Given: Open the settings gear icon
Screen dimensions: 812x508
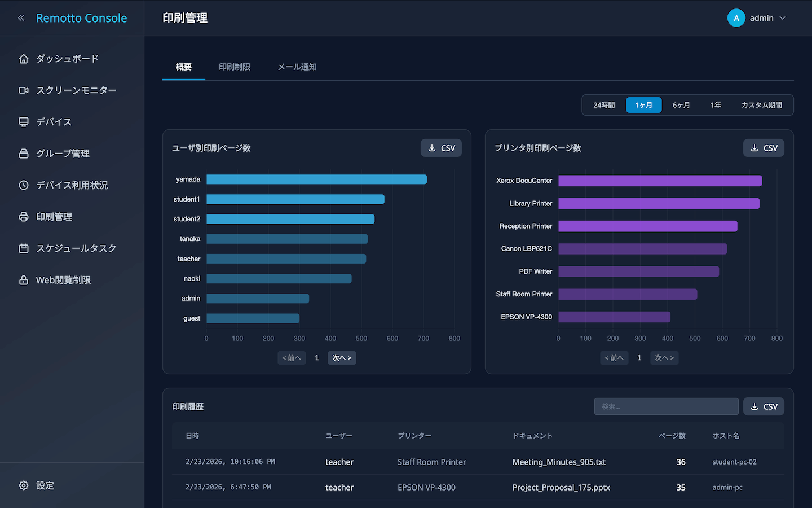Looking at the screenshot, I should (24, 485).
